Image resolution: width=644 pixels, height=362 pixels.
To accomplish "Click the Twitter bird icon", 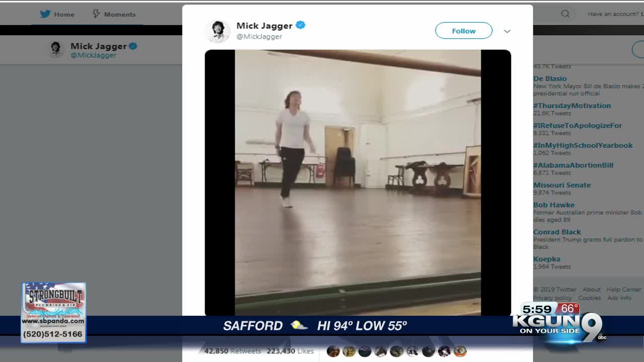I will 45,14.
